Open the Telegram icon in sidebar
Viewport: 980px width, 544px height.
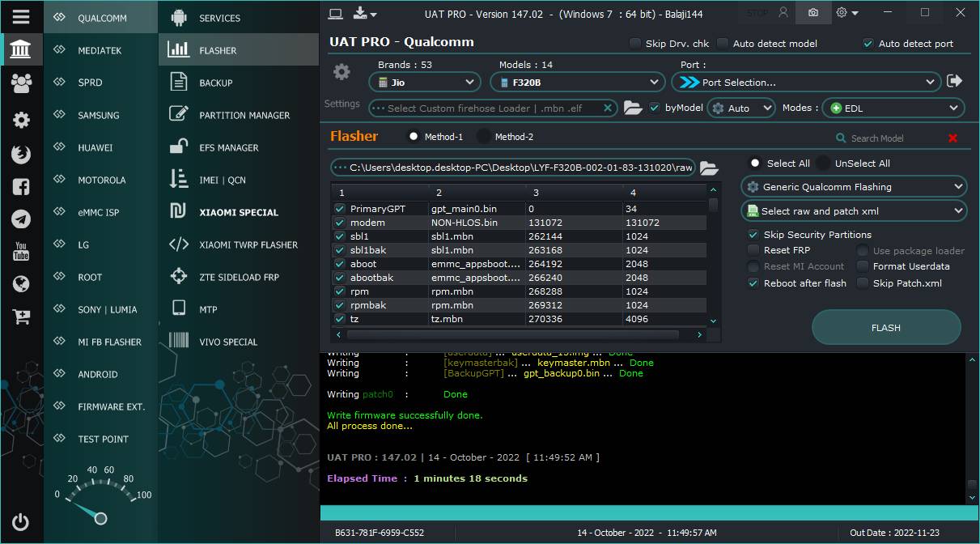(21, 219)
